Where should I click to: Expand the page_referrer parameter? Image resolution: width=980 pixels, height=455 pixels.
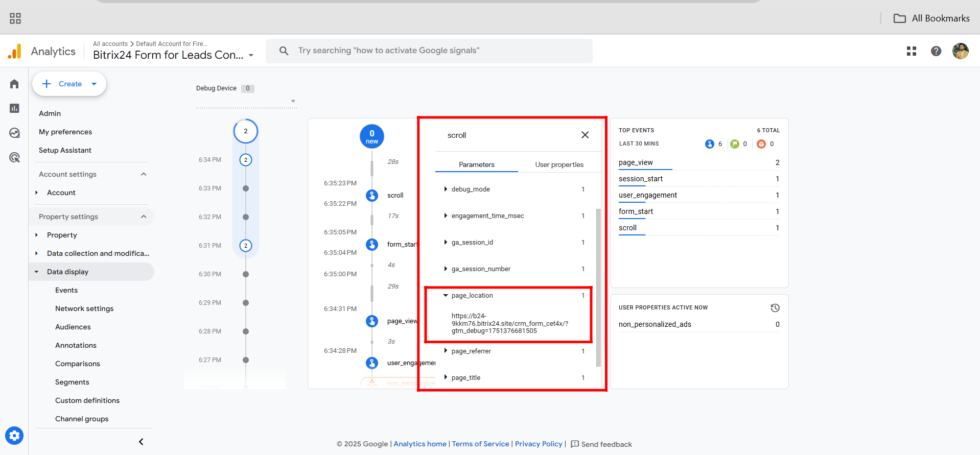pyautogui.click(x=446, y=351)
